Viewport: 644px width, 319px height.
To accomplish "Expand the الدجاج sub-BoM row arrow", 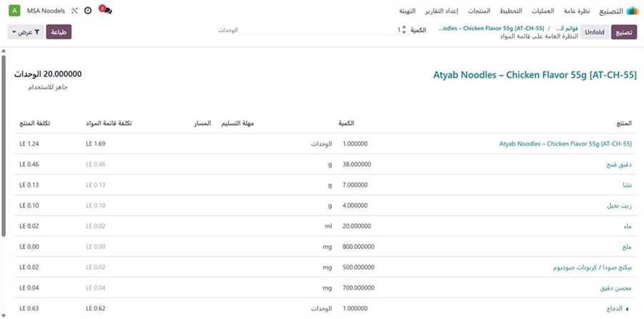I will [627, 308].
